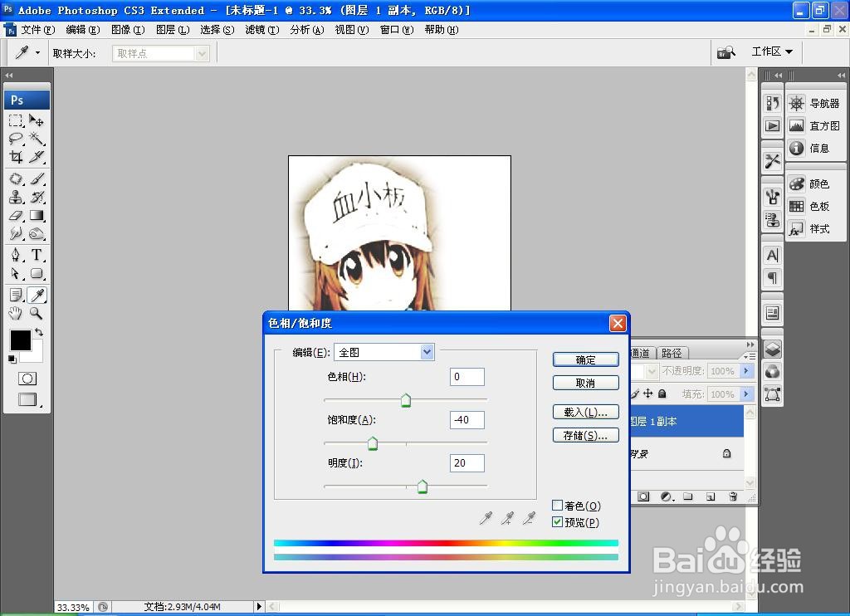Select the Magic Wand tool

tap(37, 139)
